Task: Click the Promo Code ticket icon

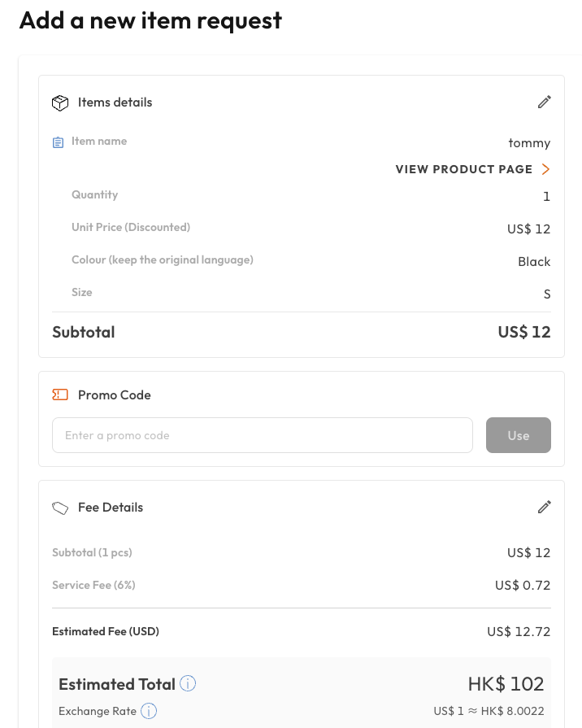Action: 60,395
